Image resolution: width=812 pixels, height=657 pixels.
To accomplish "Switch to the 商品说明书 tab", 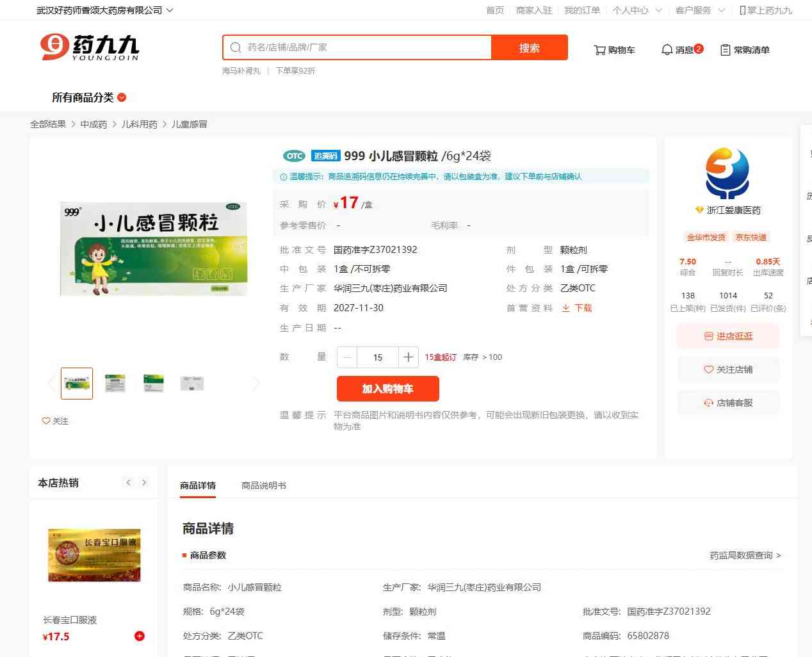I will 263,485.
